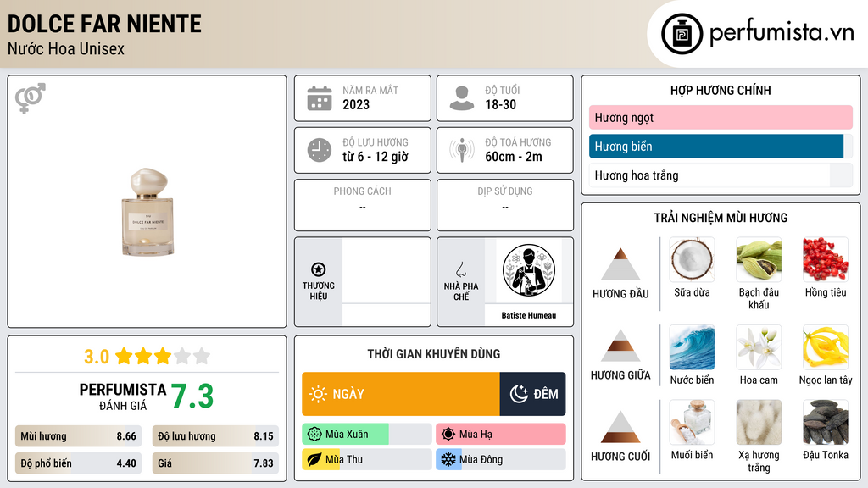Click the Phong cách card
Viewport: 868px width, 488px height.
click(363, 205)
